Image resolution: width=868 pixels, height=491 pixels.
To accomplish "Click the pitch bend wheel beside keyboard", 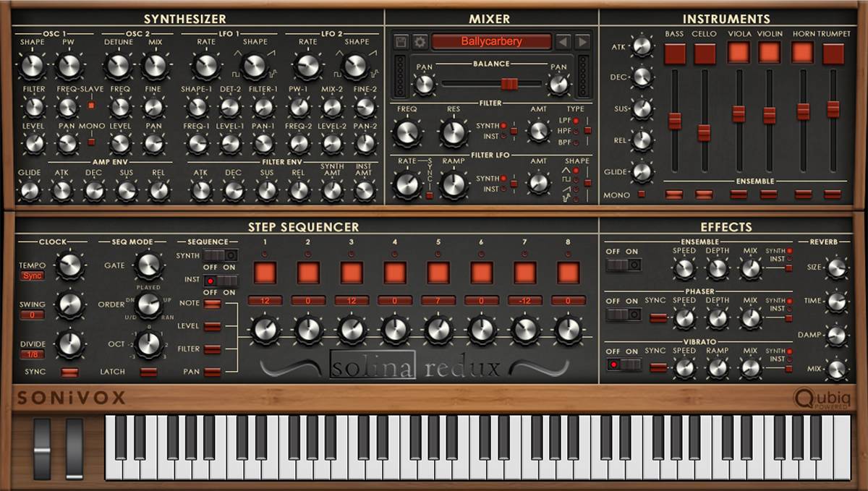I will (x=43, y=447).
